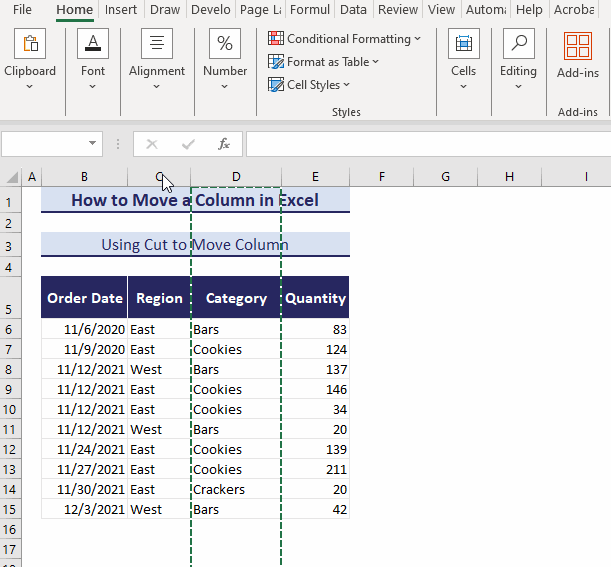Screen dimensions: 611x567
Task: Open the Format as Table dropdown arrow
Action: (x=376, y=62)
